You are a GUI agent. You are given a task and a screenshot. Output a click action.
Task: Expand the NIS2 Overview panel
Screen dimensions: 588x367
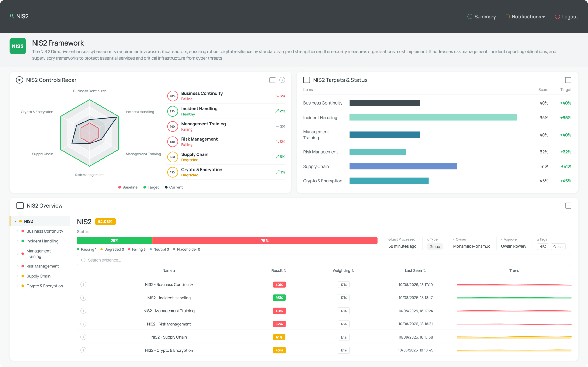(x=568, y=206)
